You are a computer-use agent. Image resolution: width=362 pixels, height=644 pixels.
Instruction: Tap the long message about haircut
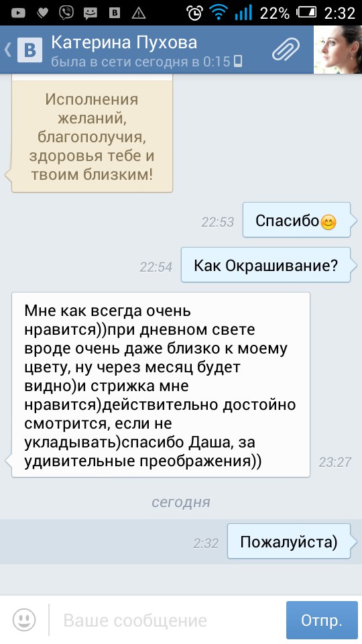[160, 385]
